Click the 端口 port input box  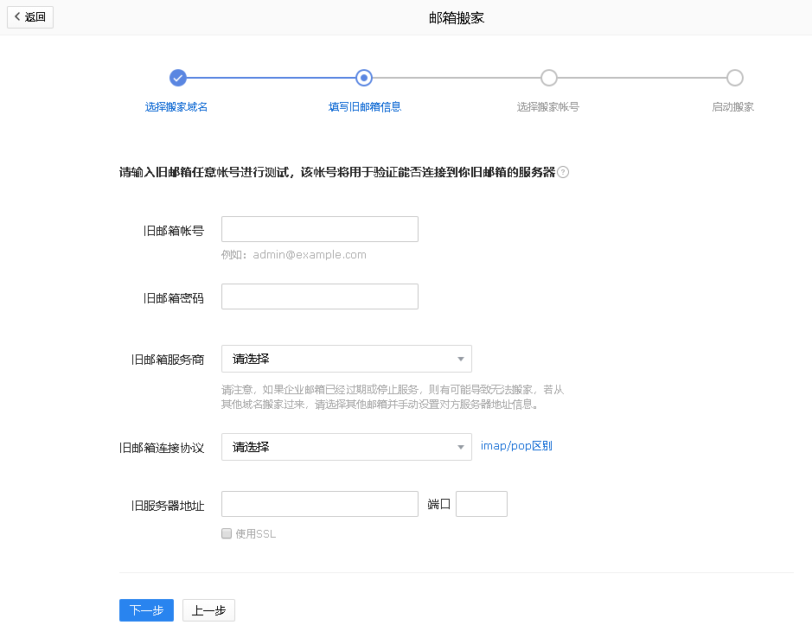click(x=481, y=504)
